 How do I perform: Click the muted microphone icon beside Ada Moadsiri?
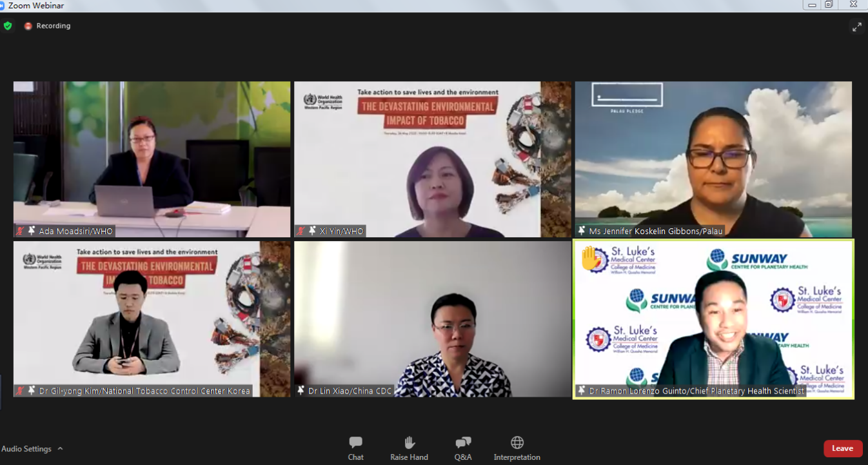point(20,231)
